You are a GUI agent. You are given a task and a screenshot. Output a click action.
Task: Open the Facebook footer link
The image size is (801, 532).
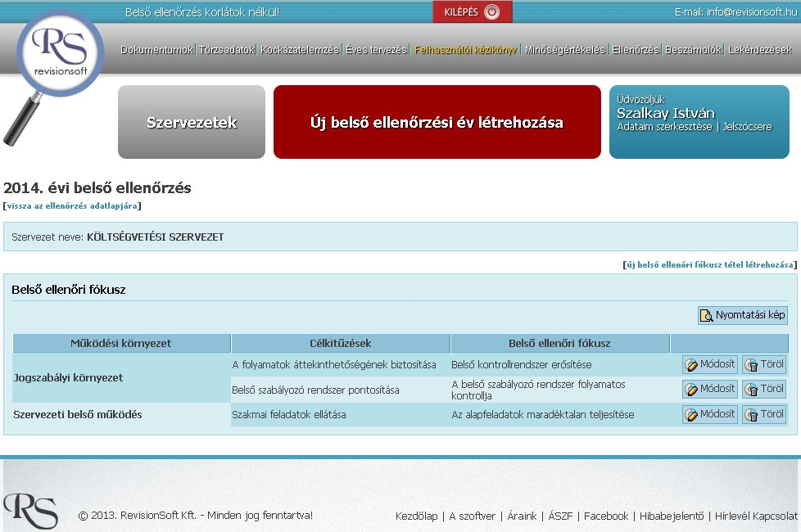click(606, 516)
